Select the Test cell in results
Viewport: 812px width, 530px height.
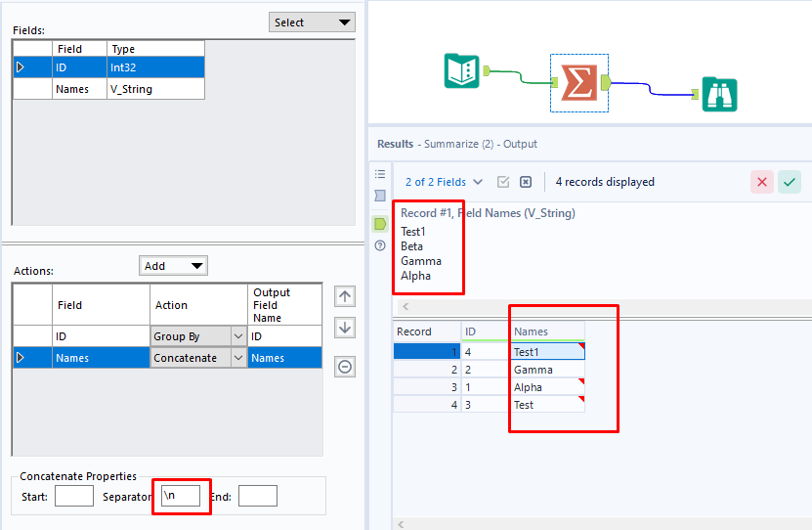(548, 405)
